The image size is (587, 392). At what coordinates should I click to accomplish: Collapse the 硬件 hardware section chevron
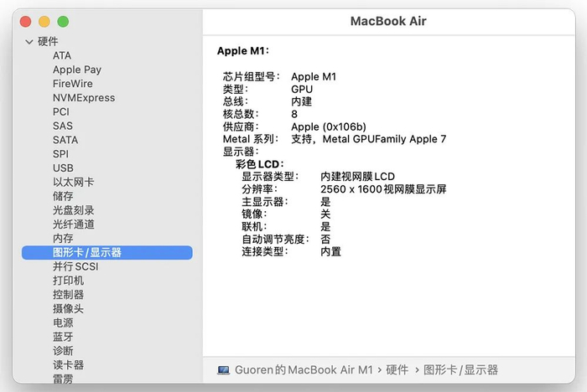click(29, 42)
